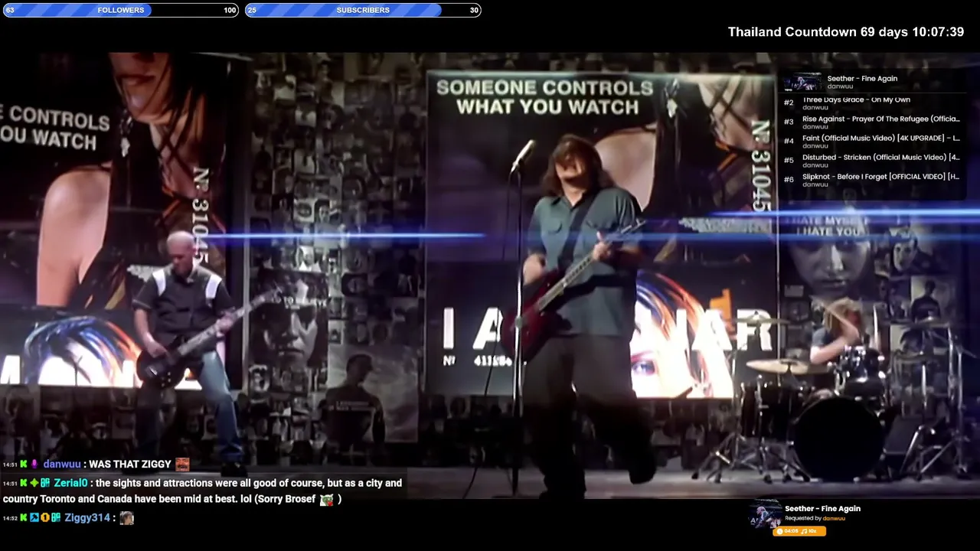Click the green diamond badge beside Zerial0
The width and height of the screenshot is (980, 551).
[34, 483]
